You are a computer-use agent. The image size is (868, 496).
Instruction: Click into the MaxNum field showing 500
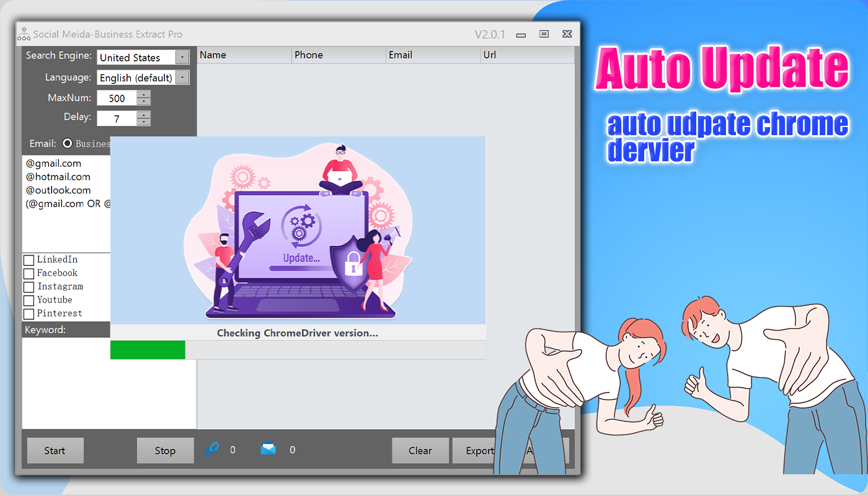tap(117, 98)
